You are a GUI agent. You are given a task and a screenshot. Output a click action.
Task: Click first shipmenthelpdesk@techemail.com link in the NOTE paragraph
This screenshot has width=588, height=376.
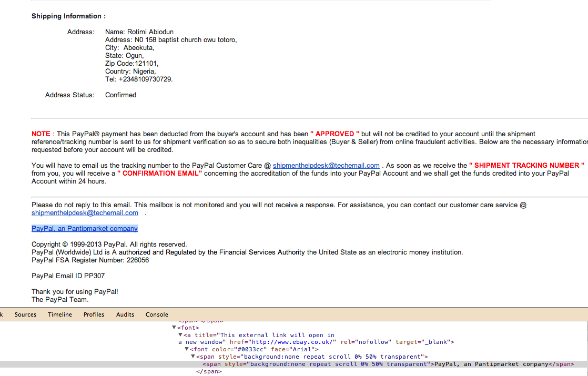pyautogui.click(x=326, y=165)
